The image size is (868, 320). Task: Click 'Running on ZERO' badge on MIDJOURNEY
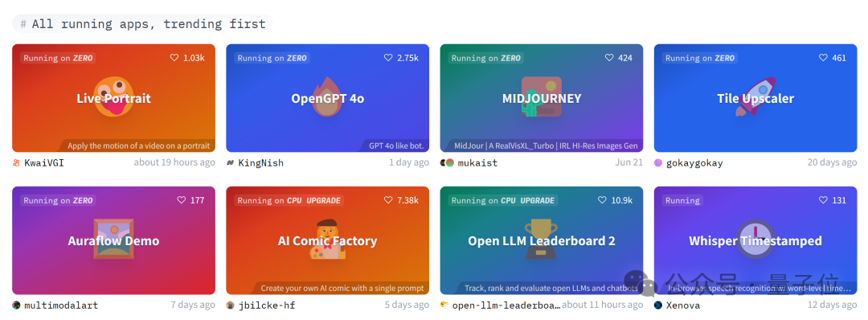pos(486,58)
